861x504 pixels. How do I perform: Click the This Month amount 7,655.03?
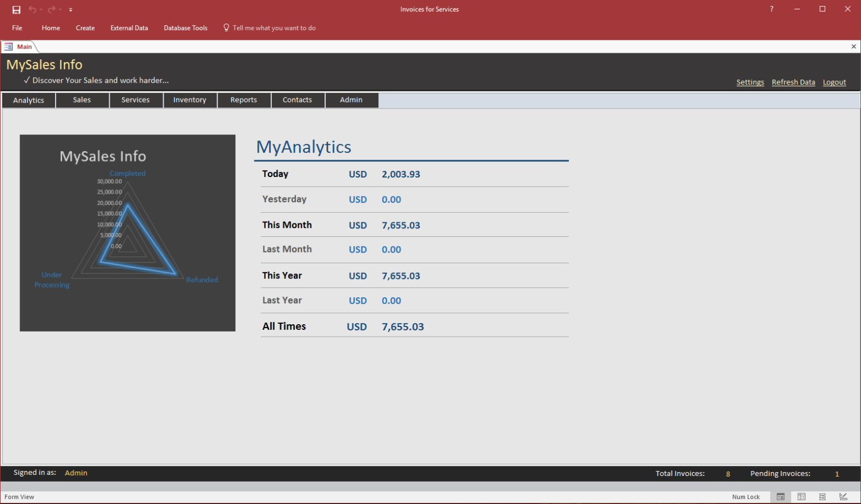pos(401,225)
